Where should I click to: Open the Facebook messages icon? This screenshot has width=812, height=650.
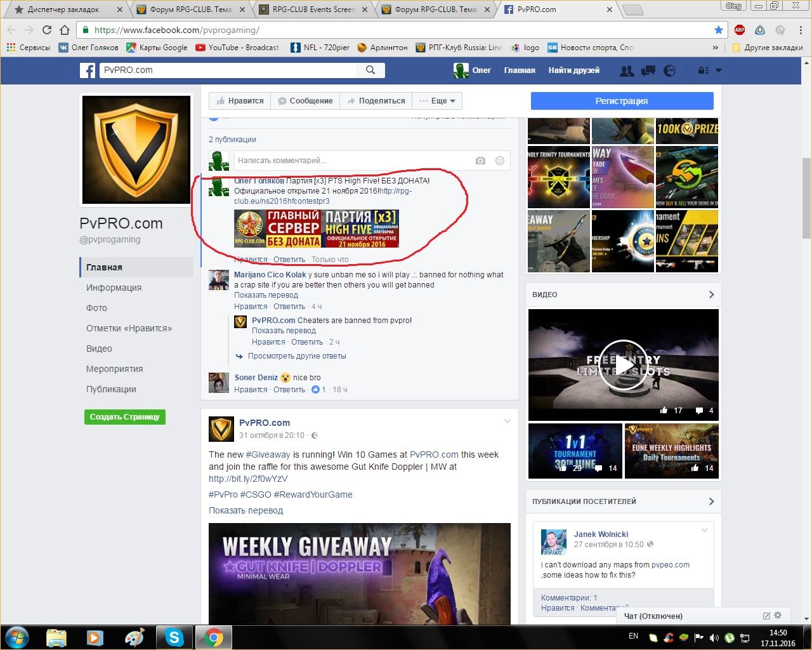coord(648,70)
